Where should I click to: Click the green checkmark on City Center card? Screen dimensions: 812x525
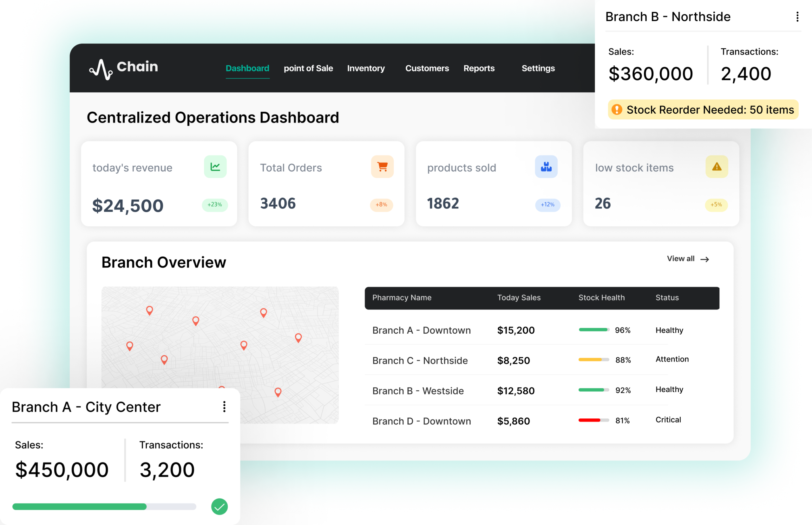[x=219, y=507]
